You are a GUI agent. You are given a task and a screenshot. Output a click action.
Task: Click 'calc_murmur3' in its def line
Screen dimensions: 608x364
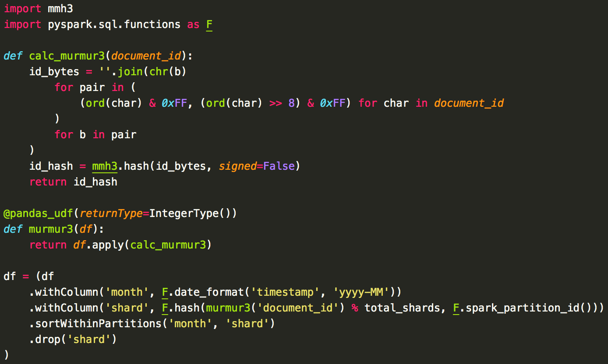67,56
